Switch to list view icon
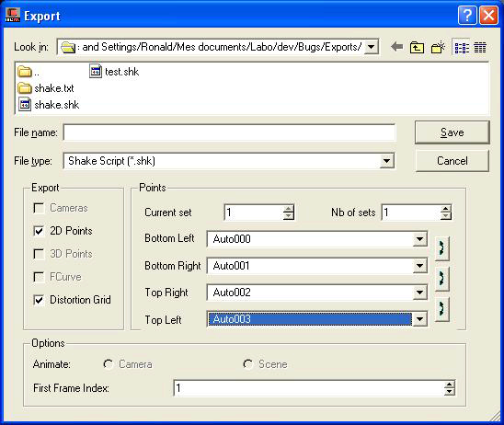Viewport: 504px width, 425px height. point(462,48)
